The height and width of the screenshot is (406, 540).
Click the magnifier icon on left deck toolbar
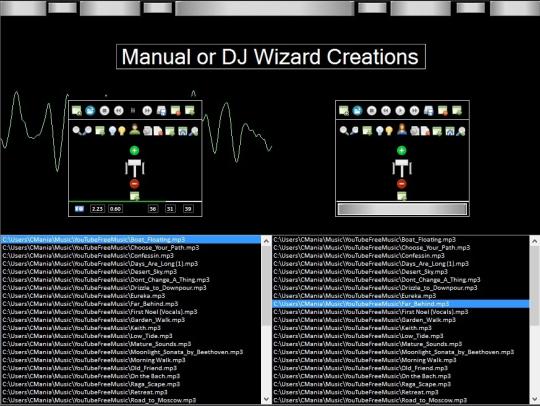coord(76,131)
